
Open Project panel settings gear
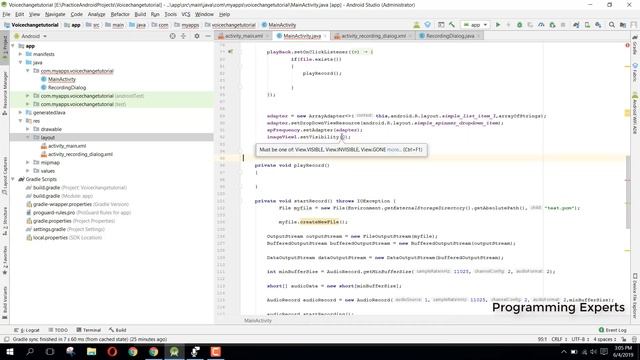coord(197,36)
